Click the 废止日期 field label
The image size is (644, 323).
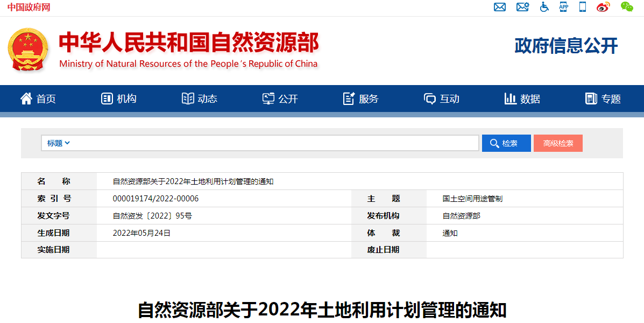pyautogui.click(x=383, y=250)
